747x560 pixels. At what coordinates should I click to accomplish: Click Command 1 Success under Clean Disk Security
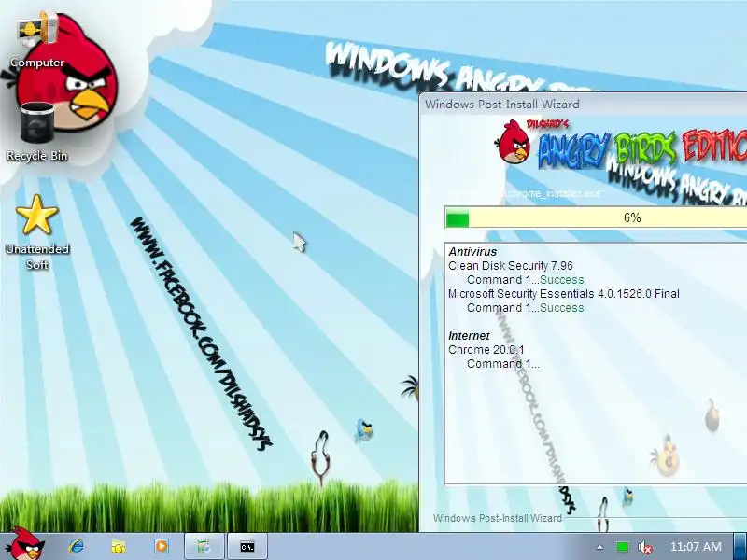[525, 279]
